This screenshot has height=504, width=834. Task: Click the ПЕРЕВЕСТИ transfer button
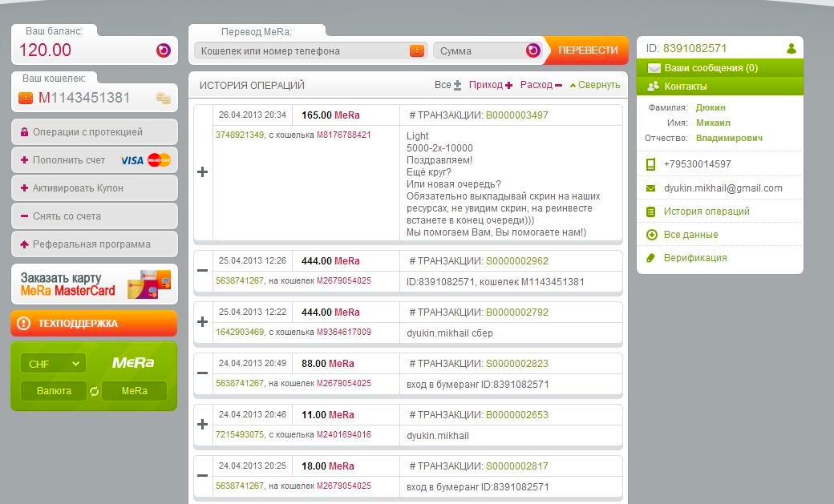[588, 50]
